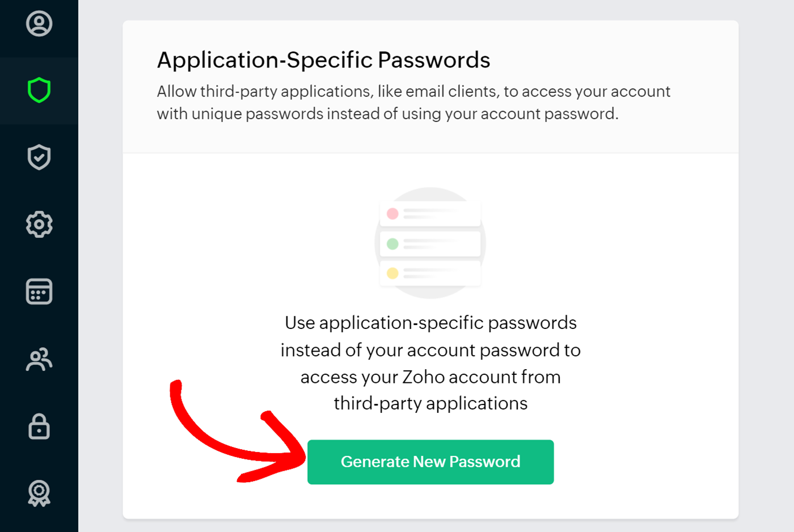The image size is (794, 532).
Task: Click the text label inside the green button
Action: click(430, 462)
